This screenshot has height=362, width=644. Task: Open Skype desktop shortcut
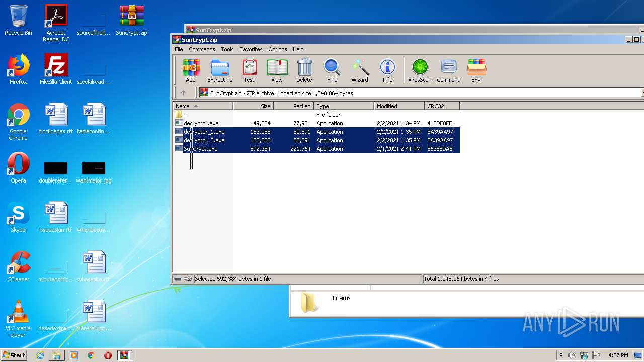coord(18,217)
